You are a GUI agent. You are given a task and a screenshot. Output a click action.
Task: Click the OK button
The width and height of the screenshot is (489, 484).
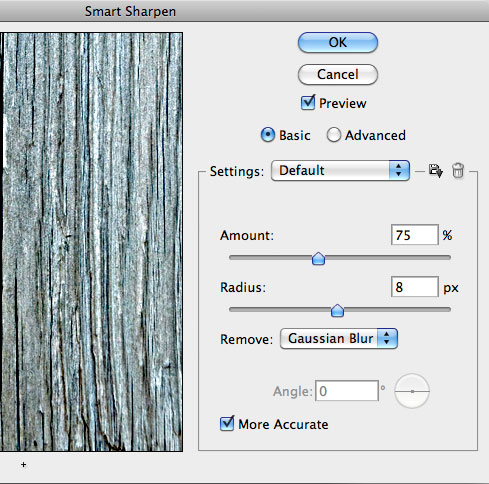pos(338,42)
